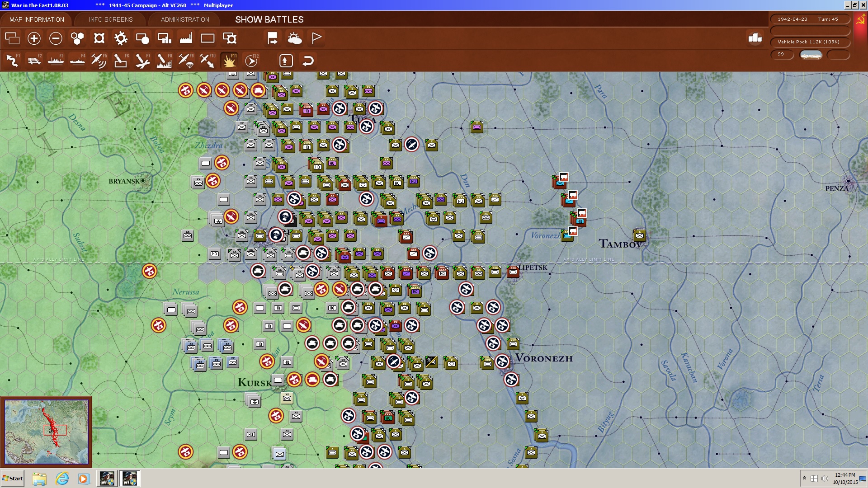Select the F6 bomb unit icon
This screenshot has width=868, height=488.
(x=121, y=60)
